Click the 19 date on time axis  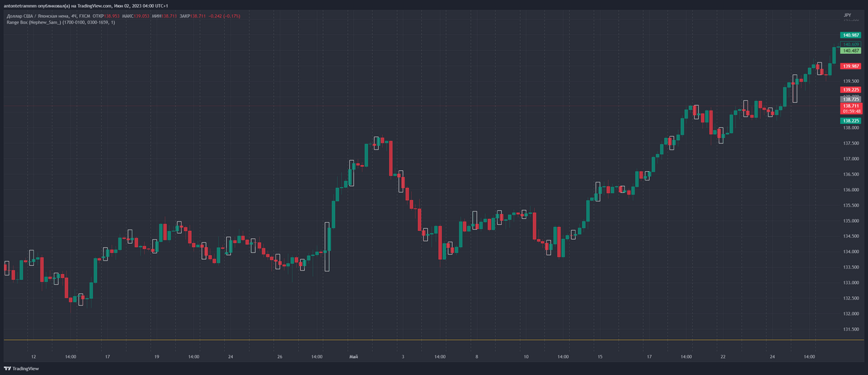157,357
